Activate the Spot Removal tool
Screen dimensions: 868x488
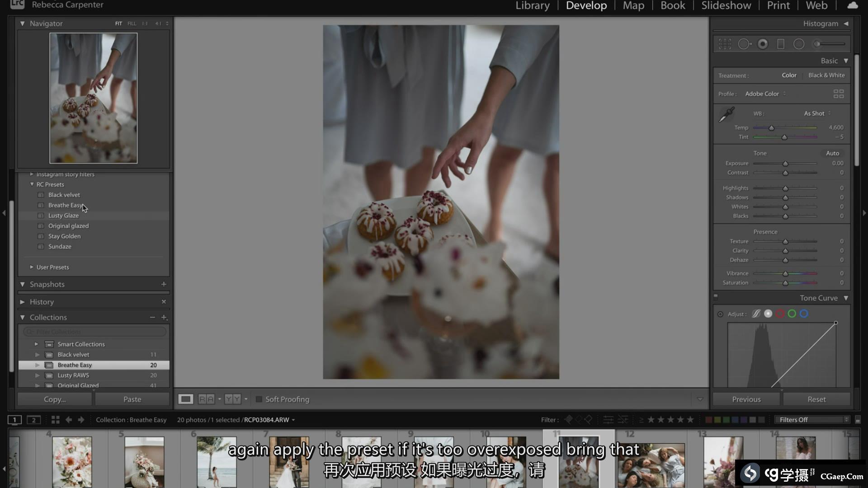[x=744, y=44]
